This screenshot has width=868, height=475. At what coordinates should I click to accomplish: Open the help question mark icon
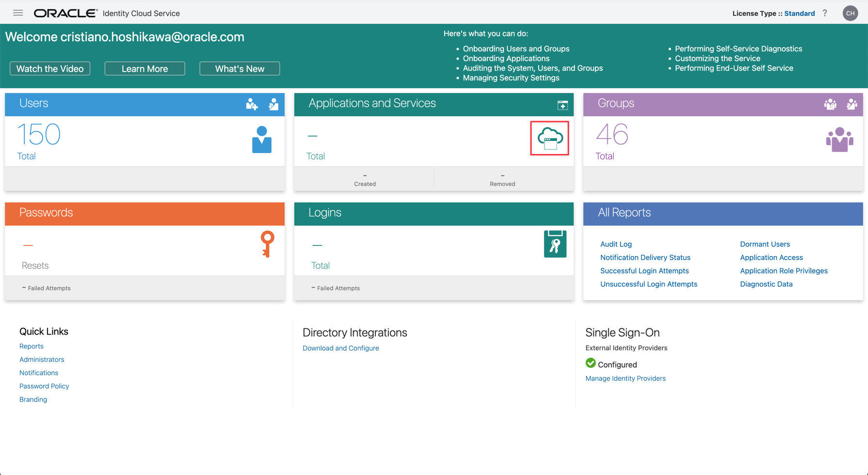tap(825, 13)
